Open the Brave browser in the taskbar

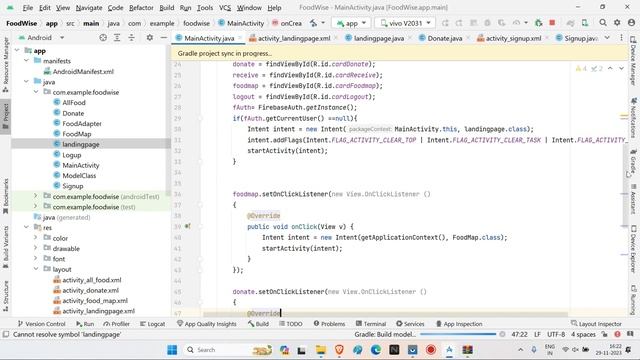point(339,350)
